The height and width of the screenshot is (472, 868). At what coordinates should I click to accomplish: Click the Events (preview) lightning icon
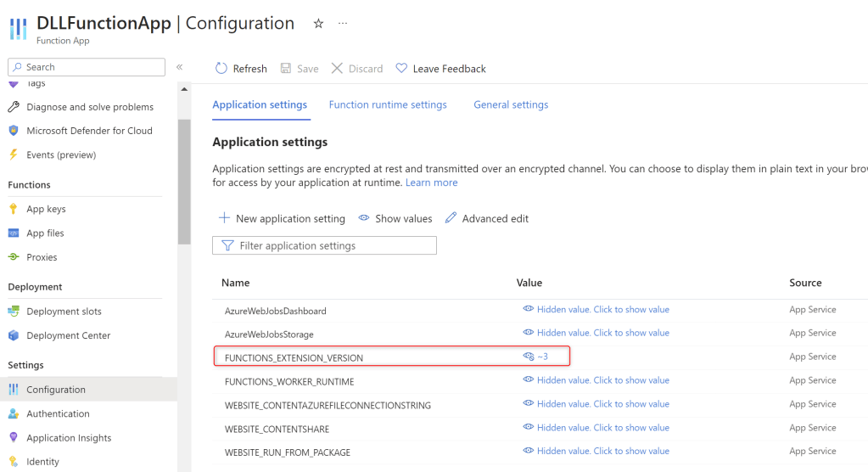[x=14, y=155]
